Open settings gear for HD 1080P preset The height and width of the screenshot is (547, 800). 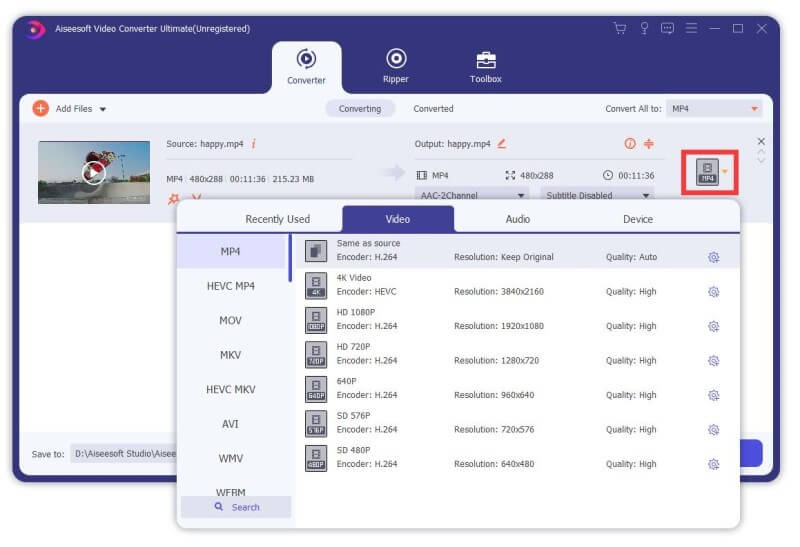pyautogui.click(x=713, y=326)
